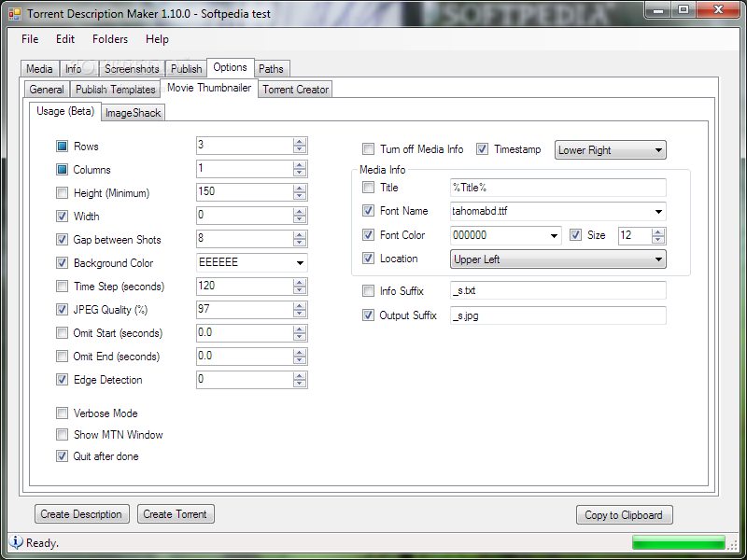Click the info icon in status bar
Viewport: 747px width, 560px height.
click(16, 542)
